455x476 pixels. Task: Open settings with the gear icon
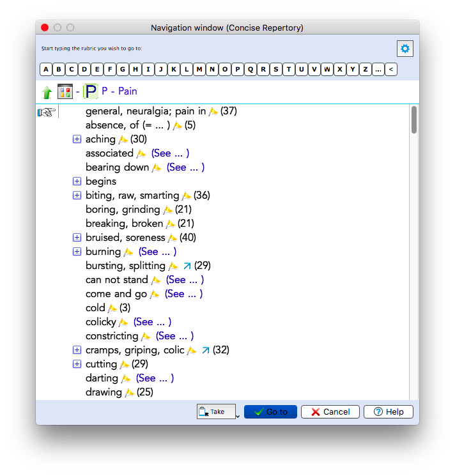click(x=405, y=49)
